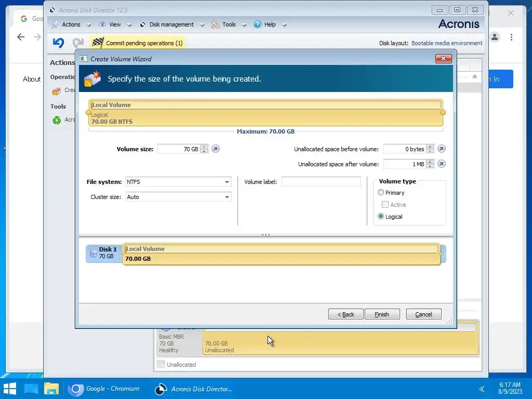Click the Help question mark icon
The width and height of the screenshot is (532, 399).
coord(258,24)
